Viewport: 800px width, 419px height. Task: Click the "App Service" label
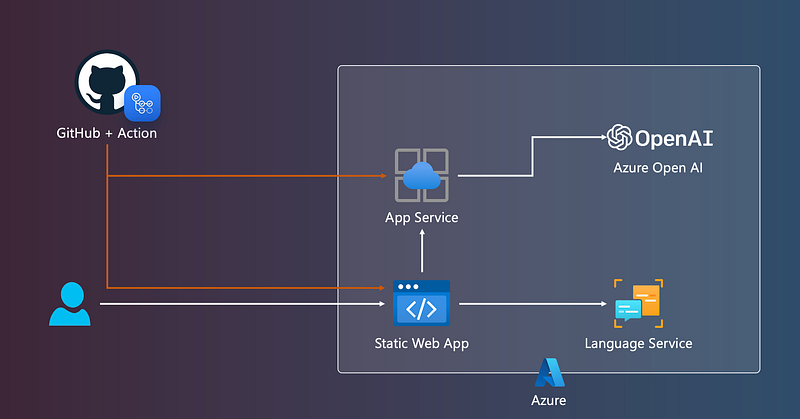(x=421, y=218)
